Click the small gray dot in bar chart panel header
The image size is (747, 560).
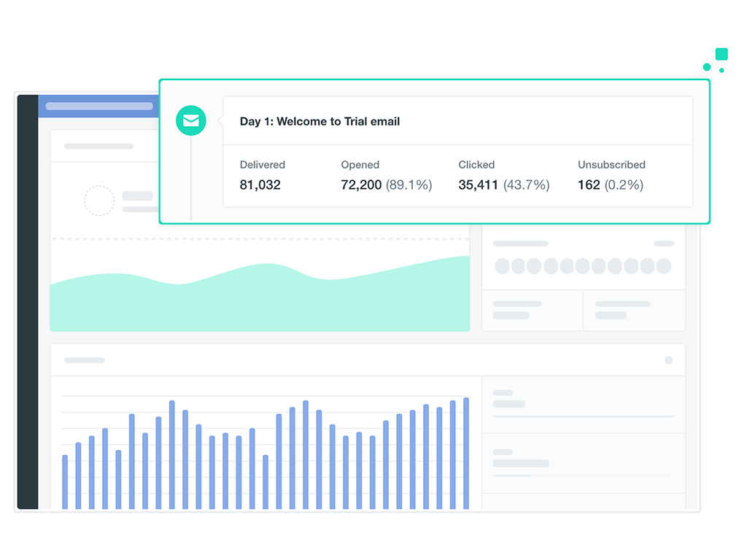pyautogui.click(x=668, y=360)
